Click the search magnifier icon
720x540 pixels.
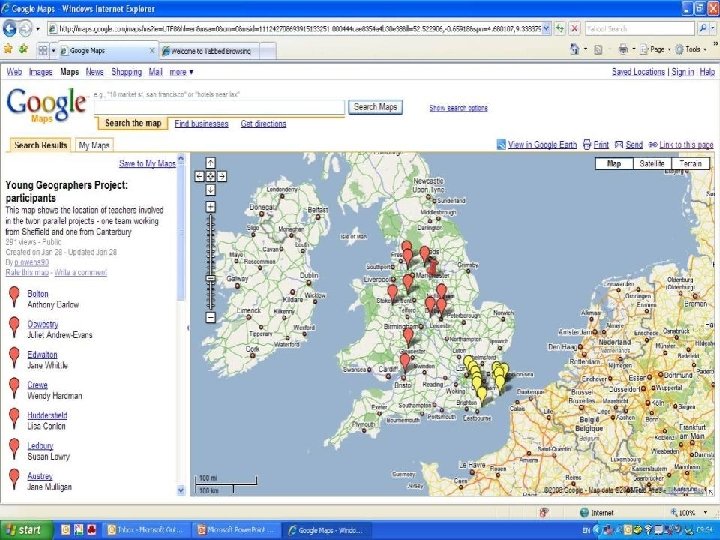(x=703, y=28)
